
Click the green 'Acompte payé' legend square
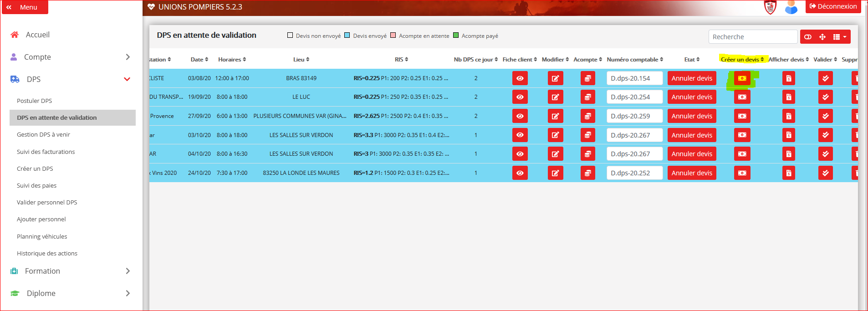tap(456, 36)
